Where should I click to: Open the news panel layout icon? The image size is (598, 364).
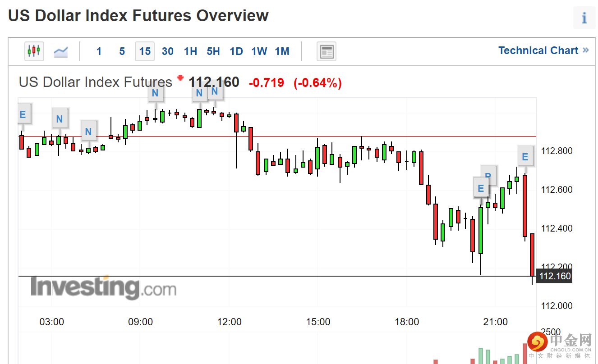(327, 51)
